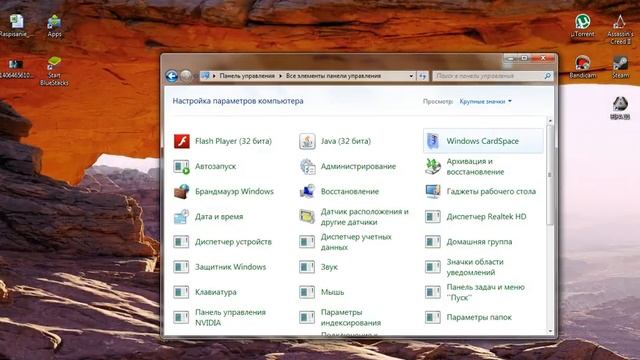Image resolution: width=640 pixels, height=360 pixels.
Task: Open the Диспетчер Realtek HD icon
Action: coord(433,217)
